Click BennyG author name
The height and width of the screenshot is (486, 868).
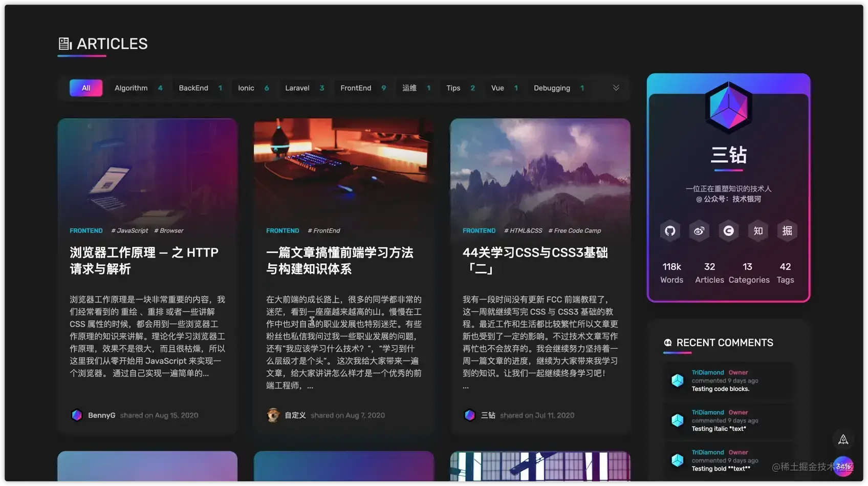tap(101, 415)
